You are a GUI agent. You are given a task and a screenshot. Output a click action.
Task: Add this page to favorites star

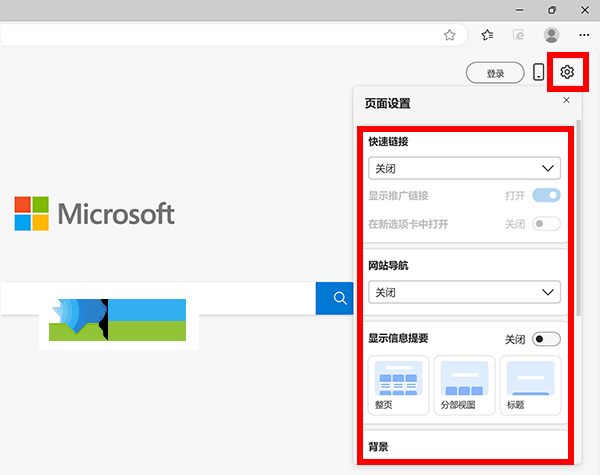click(449, 35)
